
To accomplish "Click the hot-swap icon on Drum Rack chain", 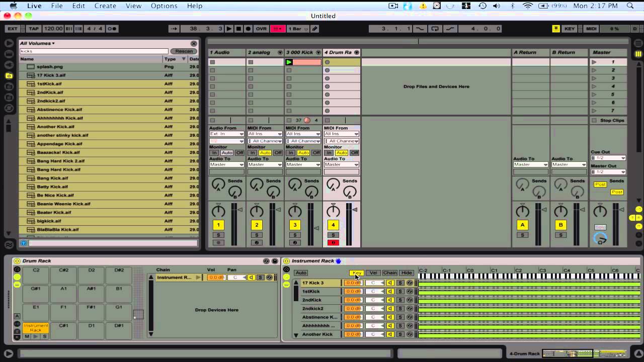I will click(270, 278).
